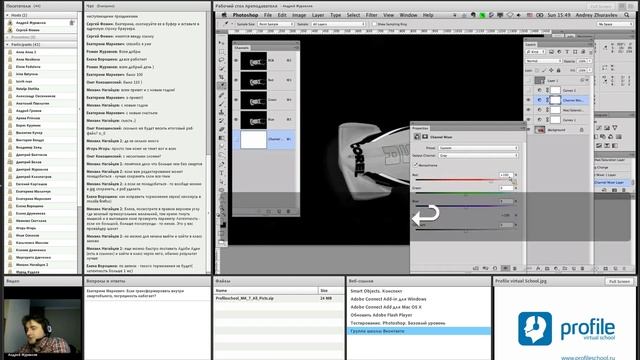This screenshot has height=360, width=640.
Task: Open Spotlight search in macOS menu bar
Action: coord(627,15)
